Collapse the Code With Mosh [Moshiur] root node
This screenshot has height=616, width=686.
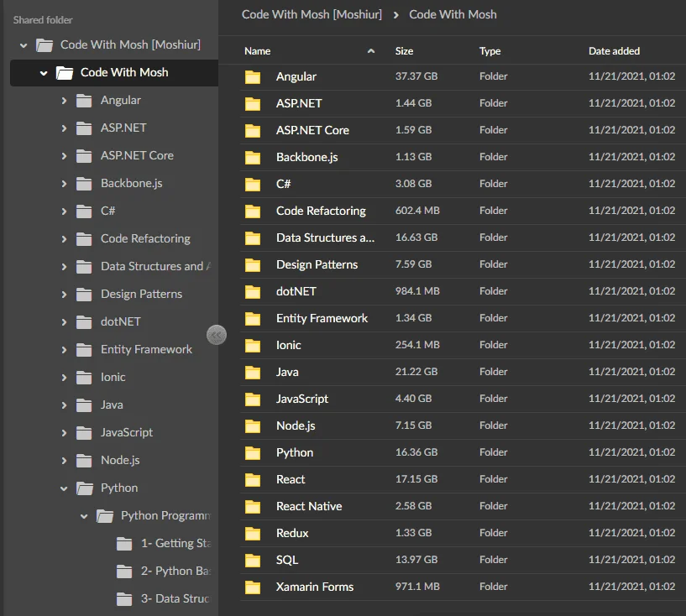tap(24, 45)
